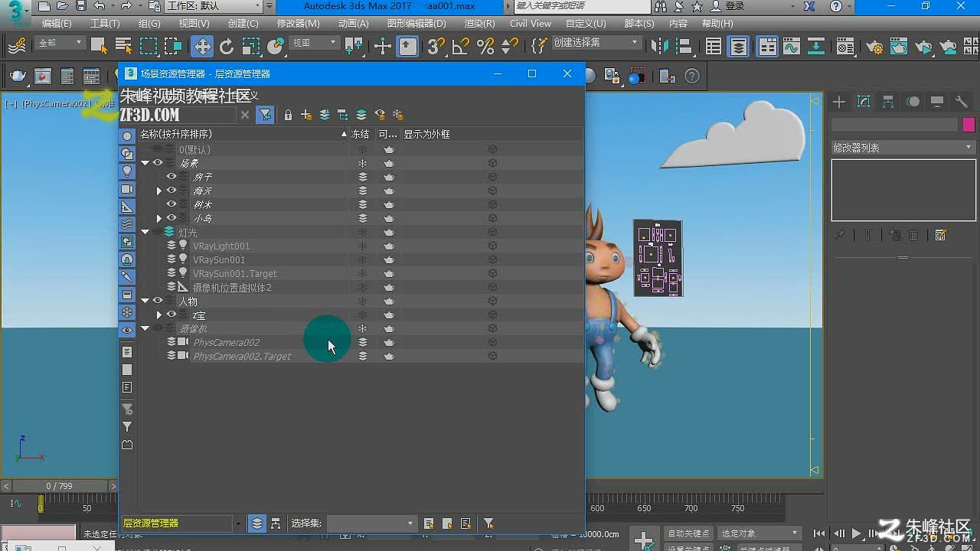Toggle display helpers filter in explorer sidebar
Viewport: 980px width, 551px height.
[127, 207]
